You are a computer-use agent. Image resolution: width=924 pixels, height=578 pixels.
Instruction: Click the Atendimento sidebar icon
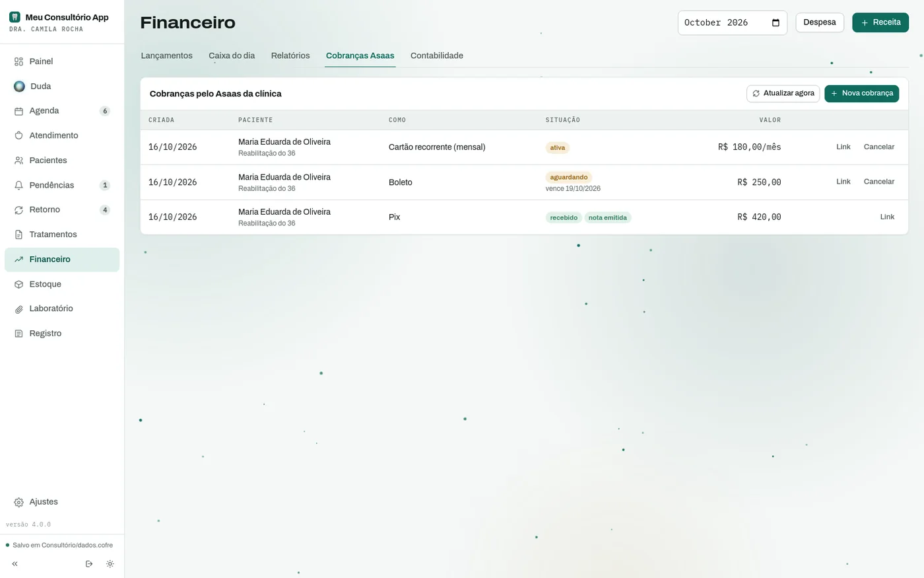(18, 135)
